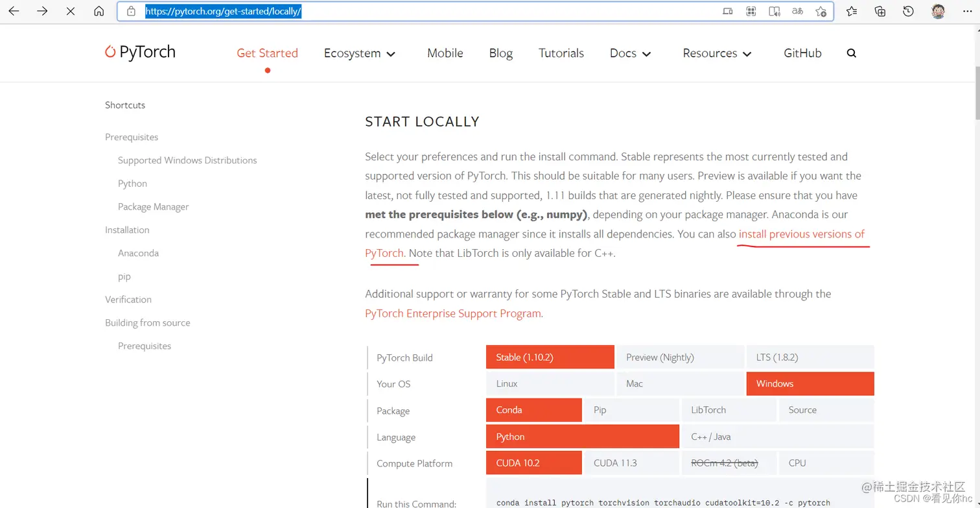This screenshot has width=980, height=508.
Task: Select CUDA 10.2 compute platform
Action: [533, 463]
